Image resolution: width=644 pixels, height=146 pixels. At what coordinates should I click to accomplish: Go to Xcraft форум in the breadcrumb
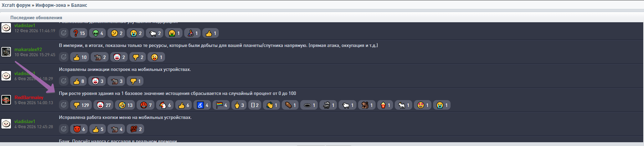point(16,5)
